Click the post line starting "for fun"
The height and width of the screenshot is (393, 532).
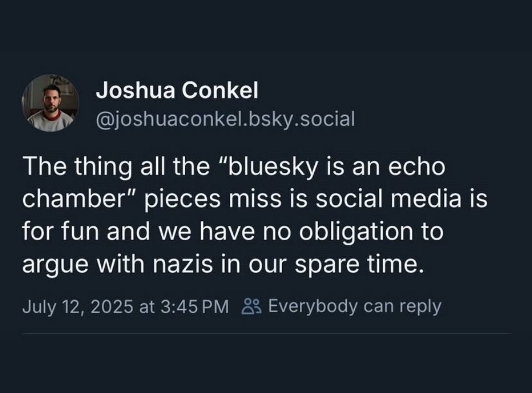233,232
